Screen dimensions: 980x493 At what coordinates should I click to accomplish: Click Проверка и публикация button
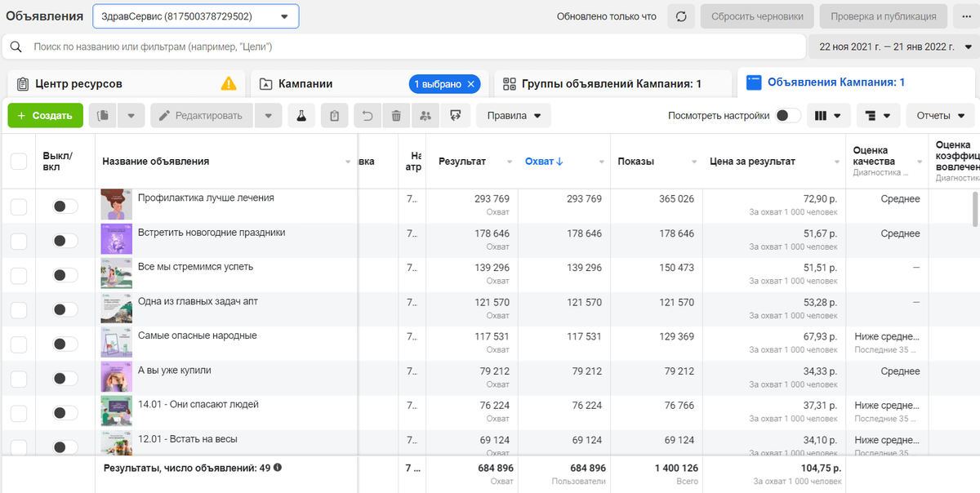tap(884, 16)
